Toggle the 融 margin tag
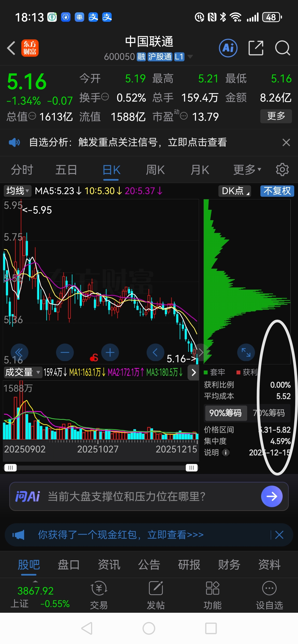 click(x=141, y=57)
